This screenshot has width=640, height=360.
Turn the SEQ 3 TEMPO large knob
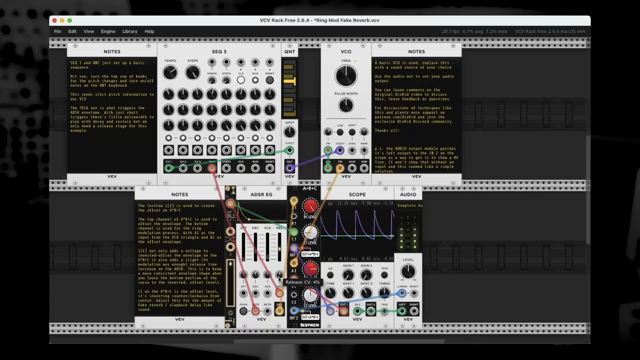click(x=170, y=73)
